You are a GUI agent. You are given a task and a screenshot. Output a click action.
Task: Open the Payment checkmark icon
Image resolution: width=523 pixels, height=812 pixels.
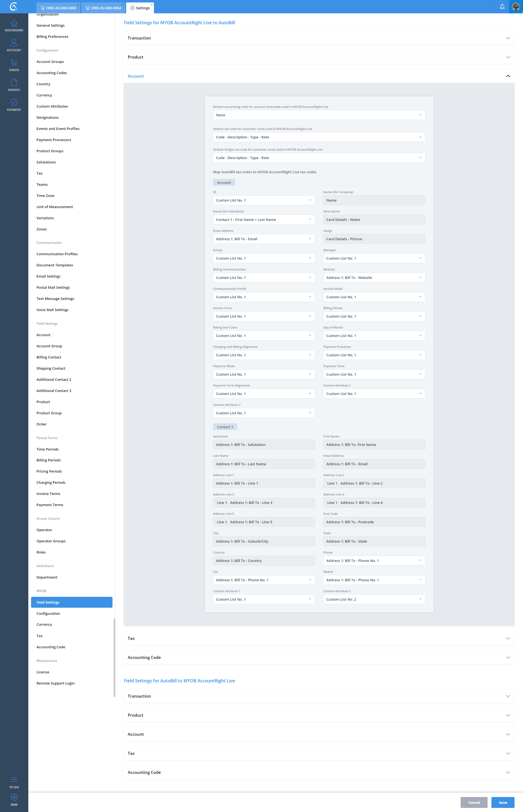point(14,103)
